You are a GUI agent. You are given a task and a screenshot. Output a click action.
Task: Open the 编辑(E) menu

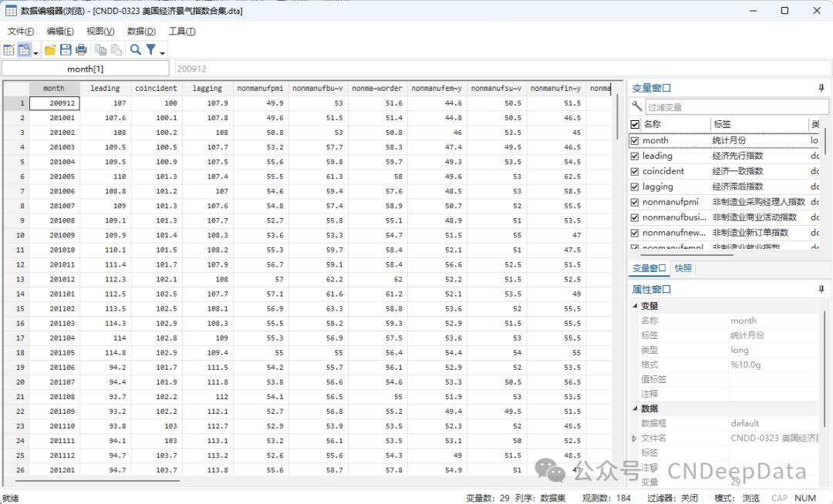(x=60, y=32)
